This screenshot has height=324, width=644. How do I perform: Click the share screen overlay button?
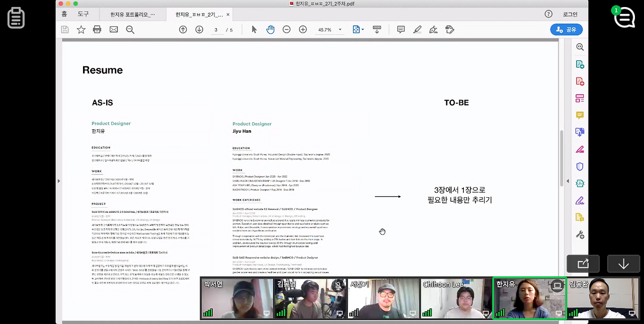click(583, 264)
